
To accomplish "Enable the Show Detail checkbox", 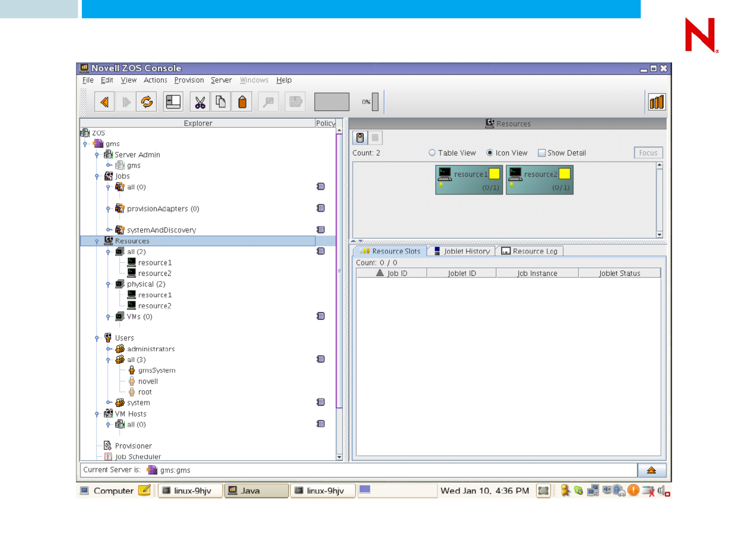I will (x=542, y=153).
